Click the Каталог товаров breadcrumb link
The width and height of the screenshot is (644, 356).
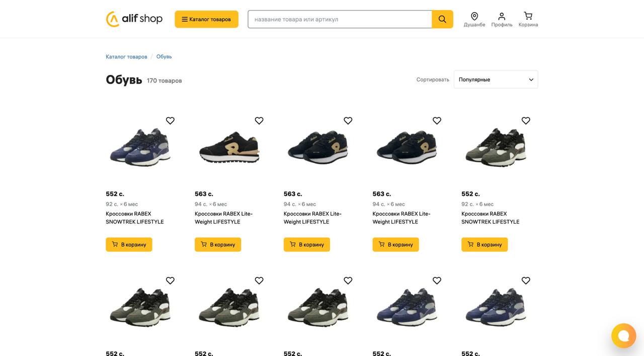click(126, 57)
